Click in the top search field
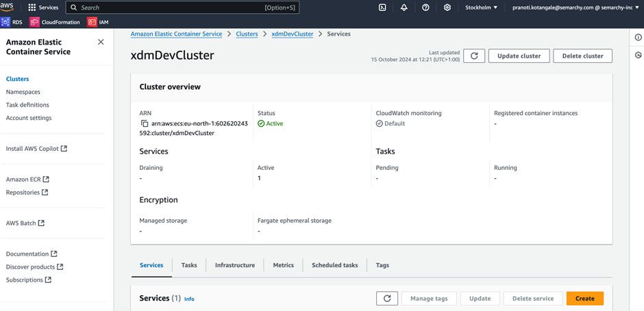The image size is (644, 311). pyautogui.click(x=183, y=8)
